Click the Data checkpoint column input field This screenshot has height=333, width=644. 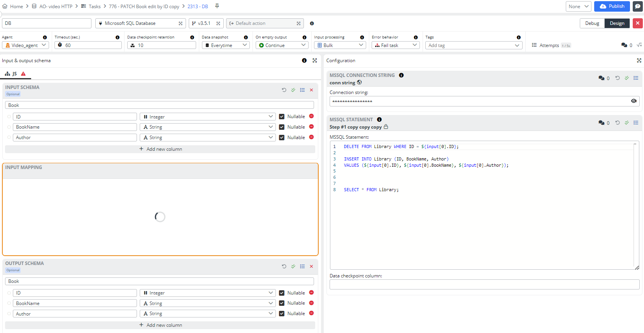pyautogui.click(x=484, y=284)
